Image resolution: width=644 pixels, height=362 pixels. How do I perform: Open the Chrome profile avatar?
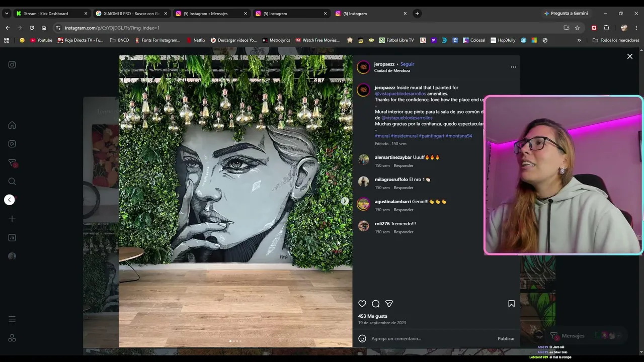[624, 28]
